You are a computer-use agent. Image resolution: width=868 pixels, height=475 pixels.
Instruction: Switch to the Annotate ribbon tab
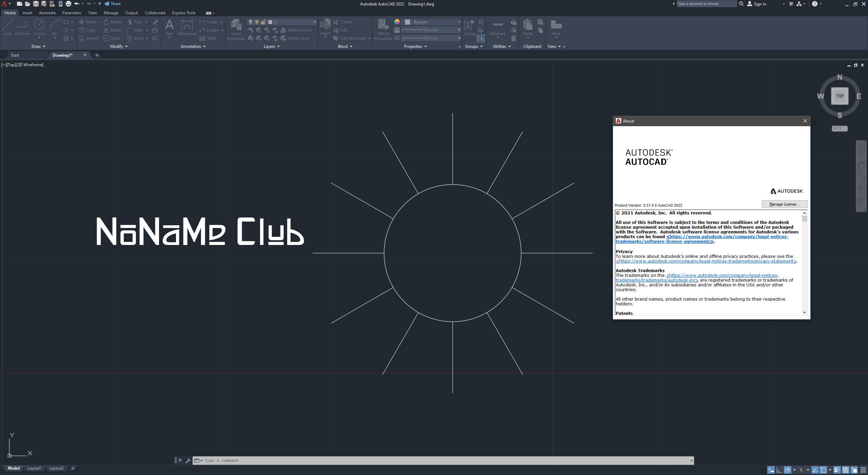[x=47, y=13]
